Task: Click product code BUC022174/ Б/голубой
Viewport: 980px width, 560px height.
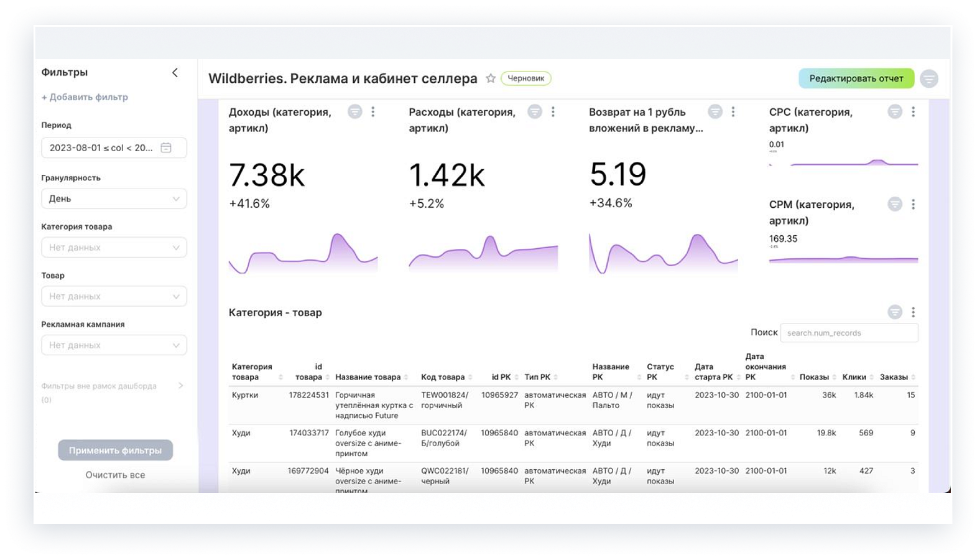Action: [x=444, y=438]
